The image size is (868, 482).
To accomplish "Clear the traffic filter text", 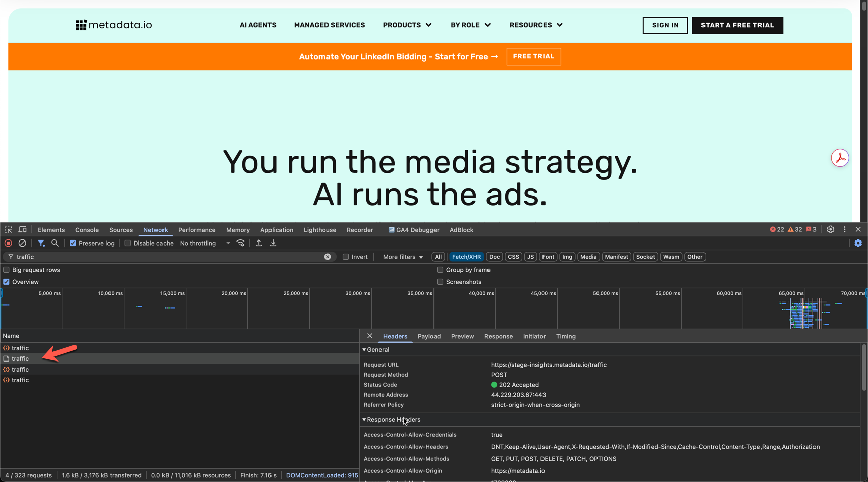I will (x=328, y=257).
